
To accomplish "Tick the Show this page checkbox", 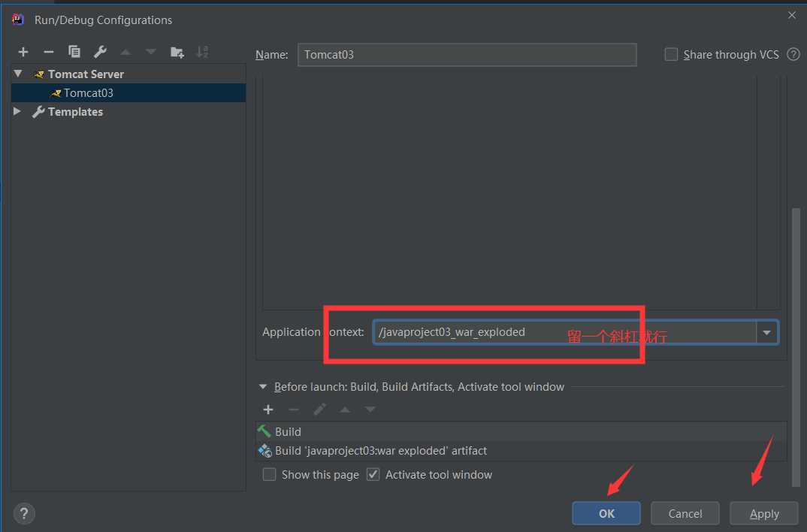I will [x=269, y=474].
